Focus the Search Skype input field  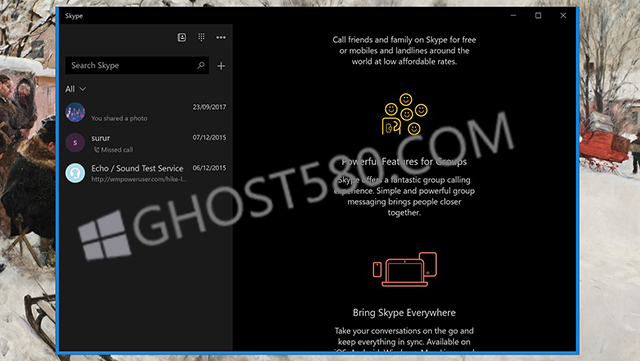tap(137, 65)
